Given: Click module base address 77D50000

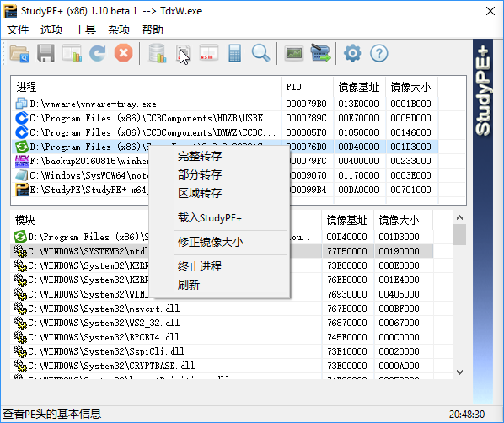Looking at the screenshot, I should [347, 251].
